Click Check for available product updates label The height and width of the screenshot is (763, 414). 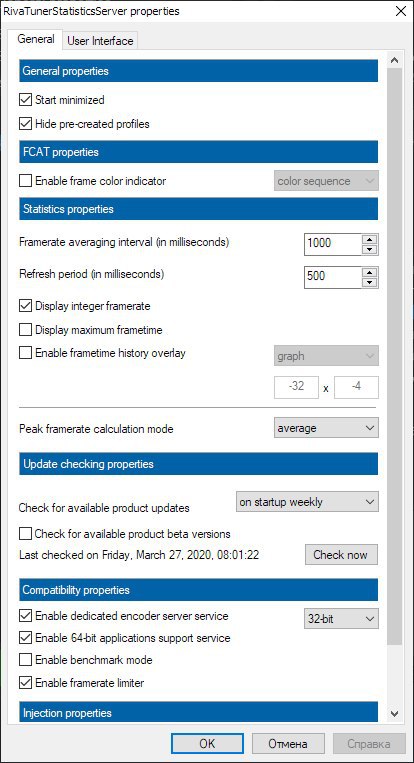(x=104, y=508)
